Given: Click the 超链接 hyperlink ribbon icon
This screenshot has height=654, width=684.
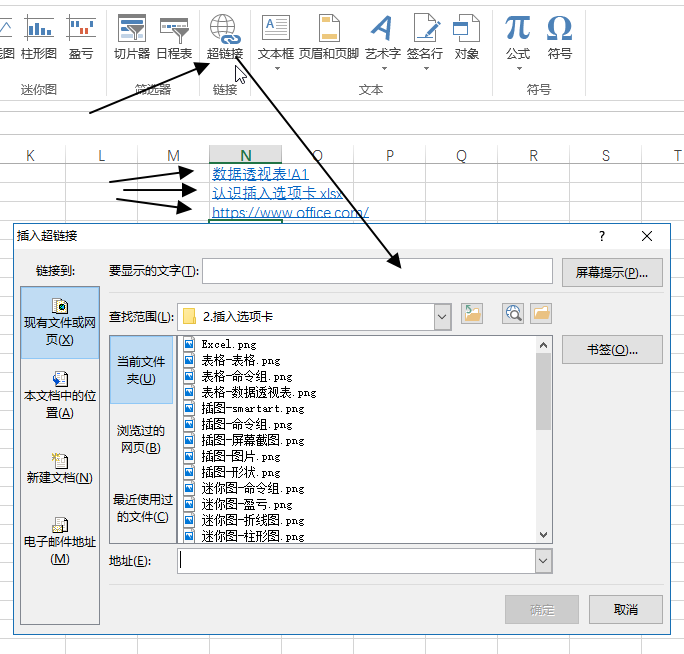Looking at the screenshot, I should tap(224, 36).
